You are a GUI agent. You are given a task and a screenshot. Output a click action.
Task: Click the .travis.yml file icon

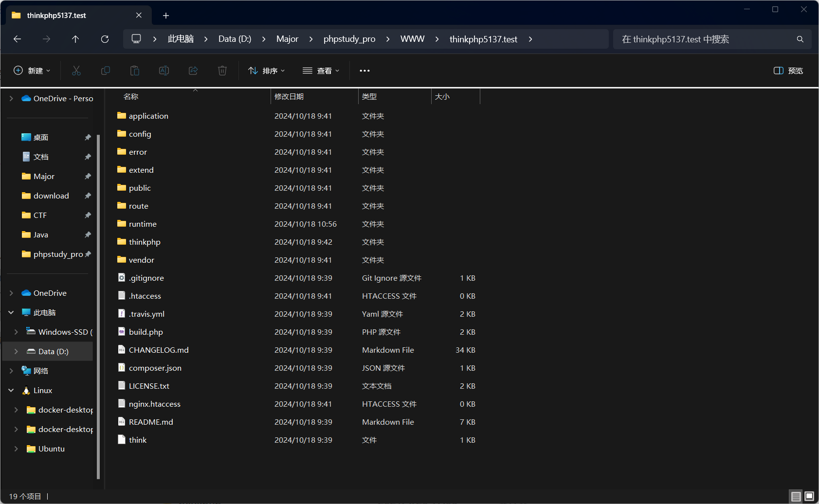122,314
